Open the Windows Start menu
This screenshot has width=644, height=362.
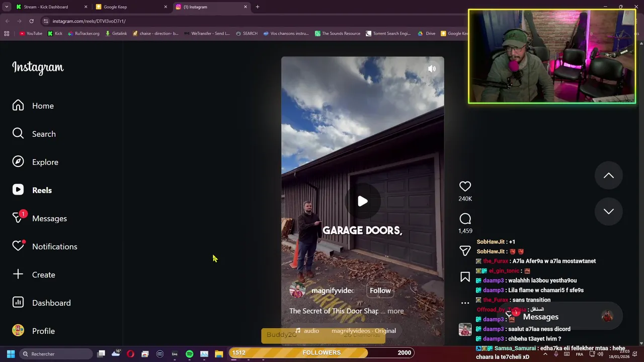coord(11,354)
